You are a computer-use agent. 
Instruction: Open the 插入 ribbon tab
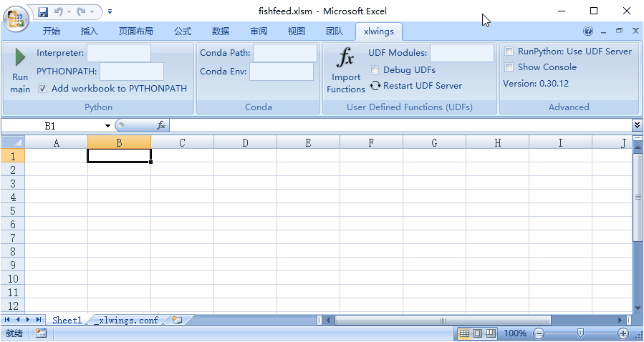pyautogui.click(x=89, y=31)
